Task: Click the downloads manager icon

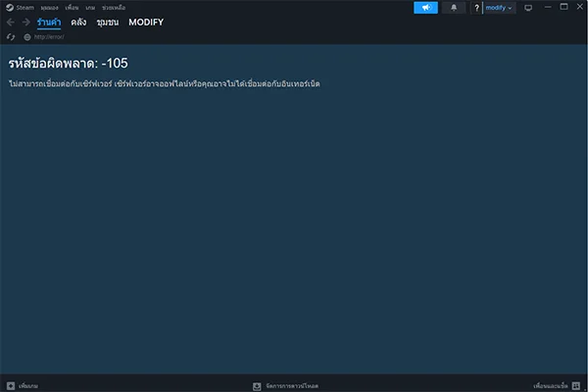Action: pos(257,385)
